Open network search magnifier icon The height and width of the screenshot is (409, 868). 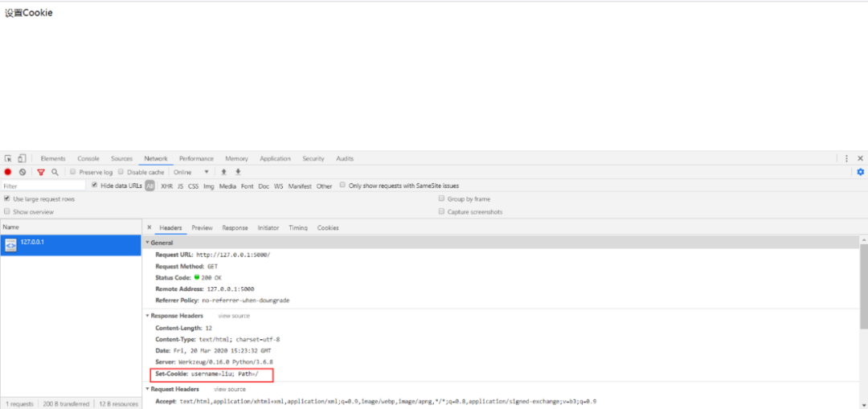pos(55,172)
